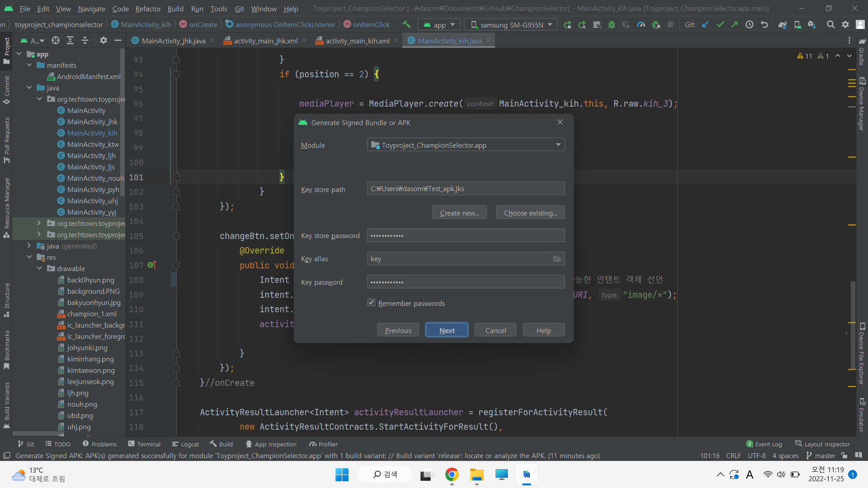Viewport: 868px width, 488px height.
Task: Click the Key store path field
Action: 466,189
